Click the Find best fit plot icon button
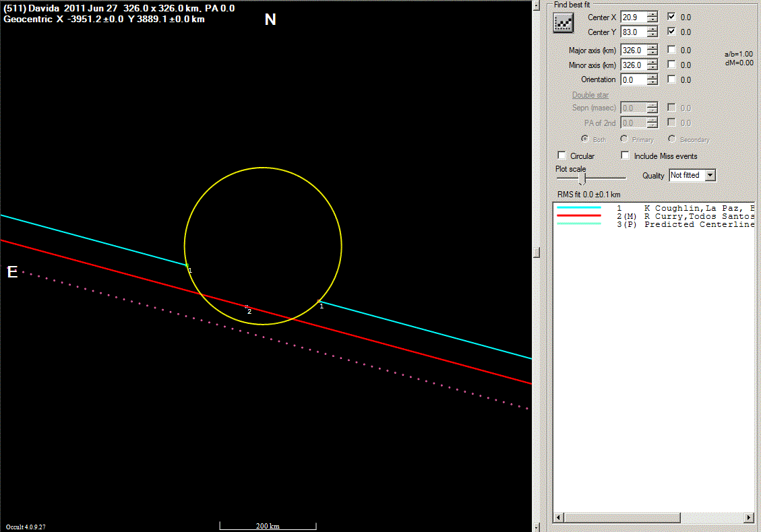Image resolution: width=761 pixels, height=532 pixels. click(563, 23)
